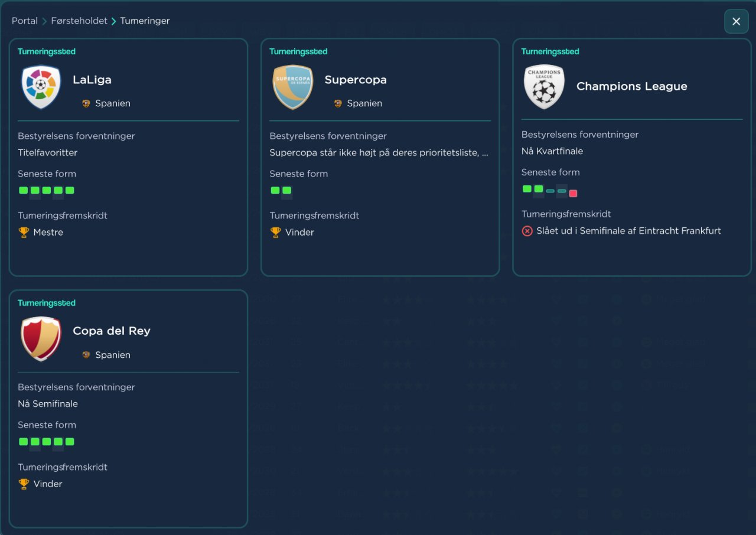
Task: Click the truncated Supercopa prioritetsliste expectation text
Action: pyautogui.click(x=379, y=152)
